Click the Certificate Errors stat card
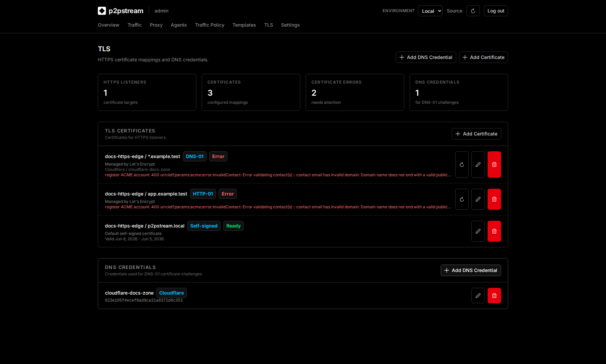 pyautogui.click(x=355, y=92)
